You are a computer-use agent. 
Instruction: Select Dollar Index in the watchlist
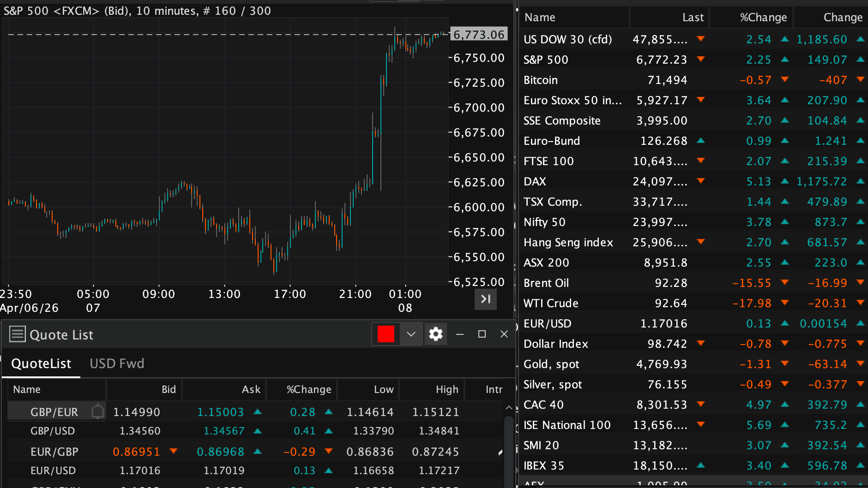coord(693,344)
